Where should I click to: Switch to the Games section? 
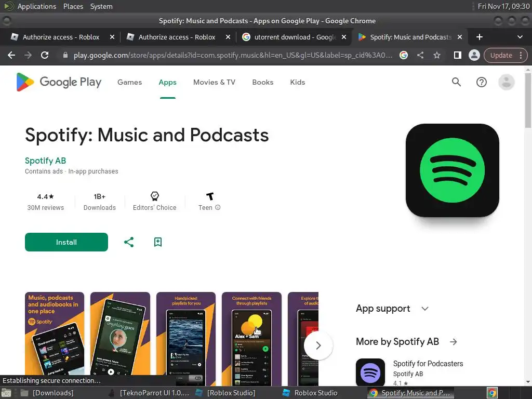coord(129,82)
